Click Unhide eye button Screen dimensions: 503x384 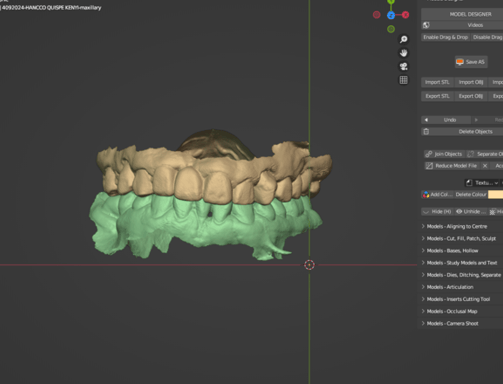(x=470, y=212)
